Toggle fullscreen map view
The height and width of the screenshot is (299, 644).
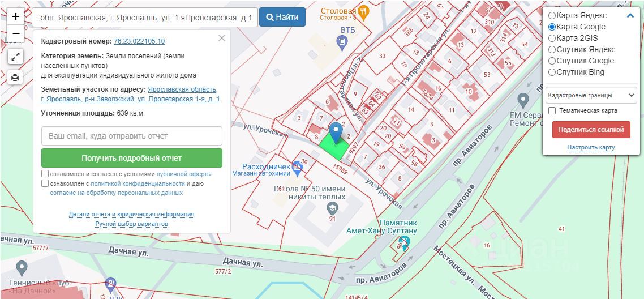pos(15,57)
